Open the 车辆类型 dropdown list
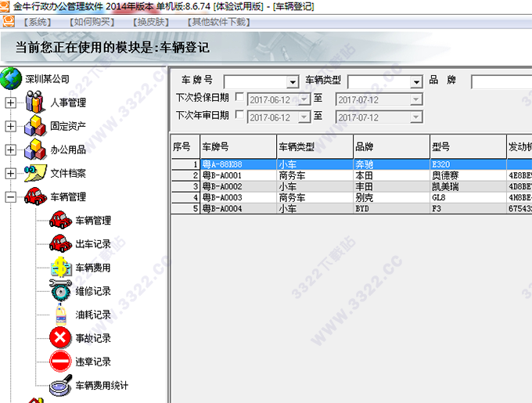The width and height of the screenshot is (532, 403). pyautogui.click(x=416, y=81)
